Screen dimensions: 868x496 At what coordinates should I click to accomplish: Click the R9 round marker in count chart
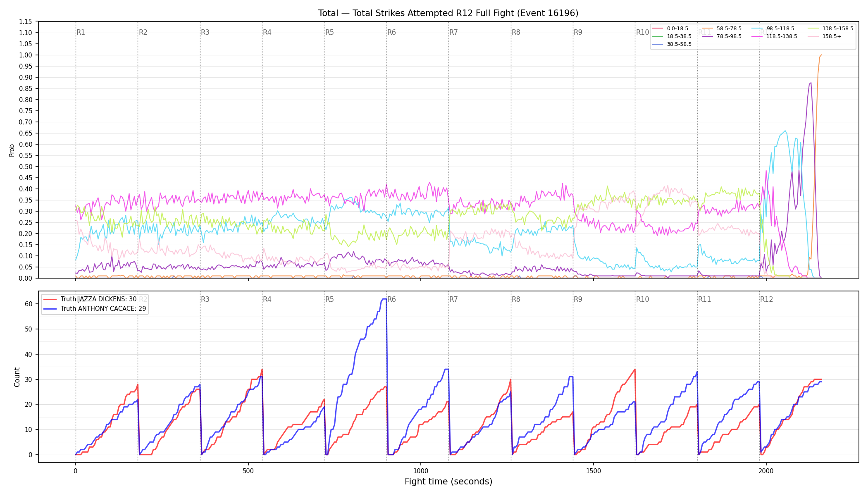[578, 299]
